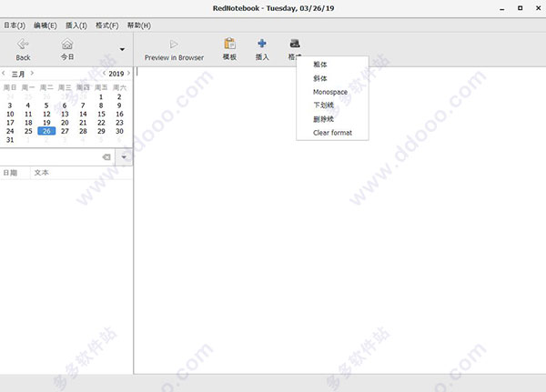
Task: Minimize the RedNotebook window
Action: [501, 9]
